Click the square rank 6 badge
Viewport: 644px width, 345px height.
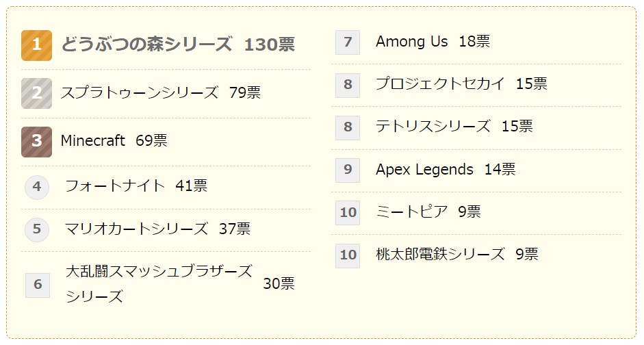point(38,285)
